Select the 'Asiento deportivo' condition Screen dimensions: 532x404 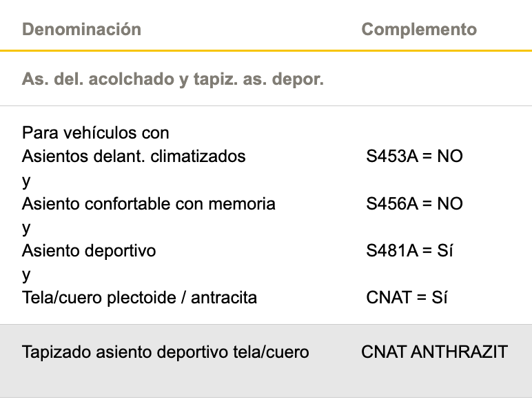point(89,251)
